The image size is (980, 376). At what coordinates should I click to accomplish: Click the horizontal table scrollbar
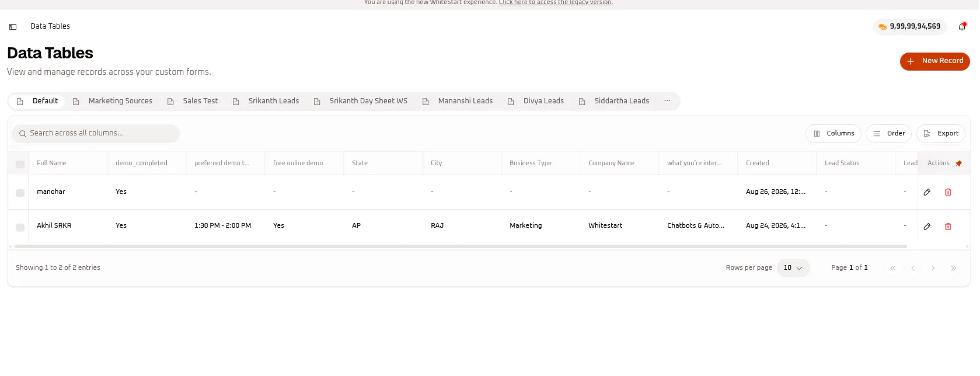click(461, 246)
